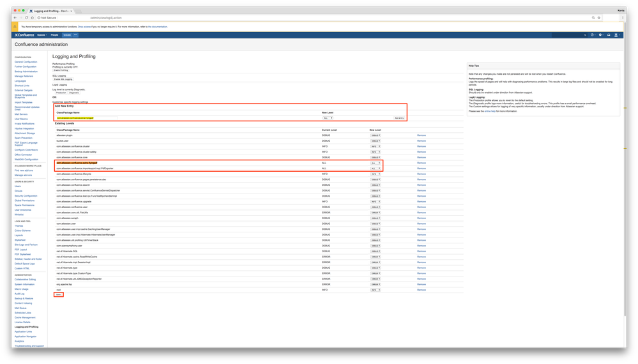Click the Enable Profiling button

[61, 70]
